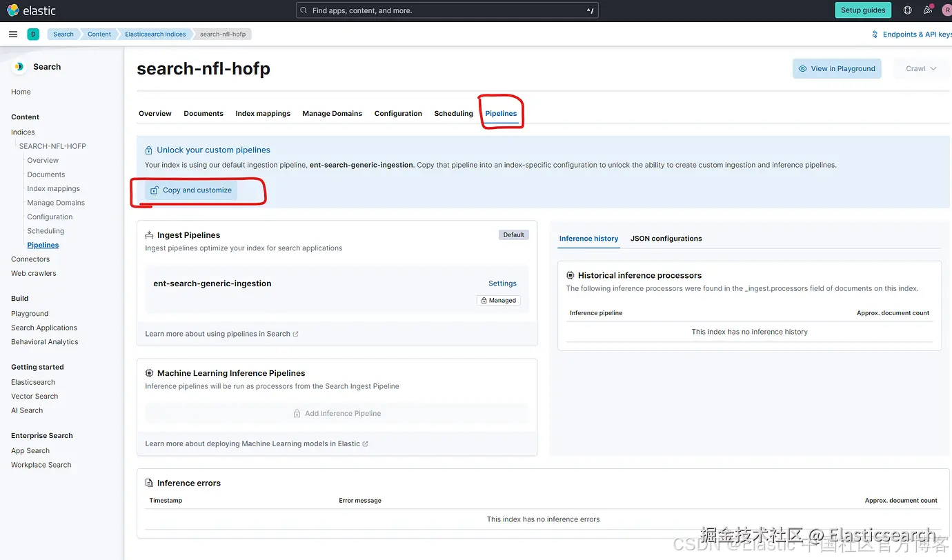Open Indices in the sidebar
The height and width of the screenshot is (560, 952).
tap(23, 132)
